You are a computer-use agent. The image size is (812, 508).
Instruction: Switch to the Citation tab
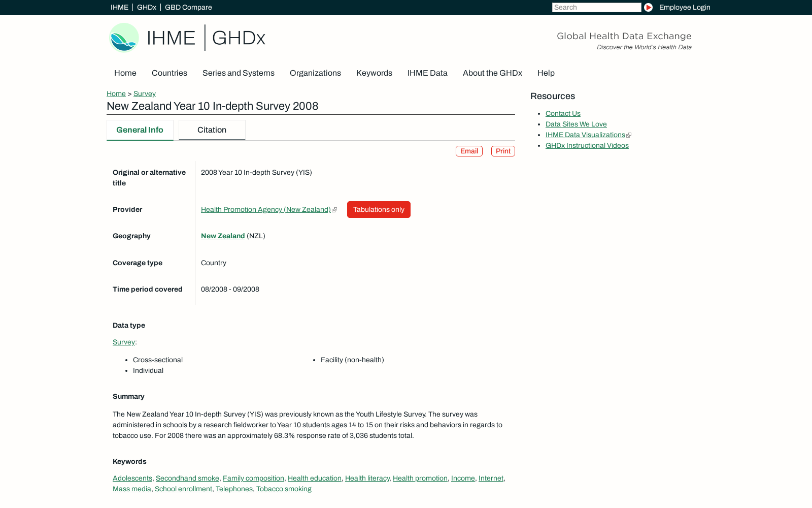coord(212,130)
